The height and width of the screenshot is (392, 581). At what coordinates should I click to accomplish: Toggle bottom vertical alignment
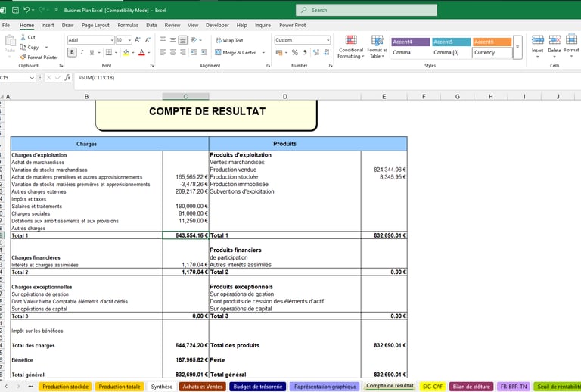182,39
